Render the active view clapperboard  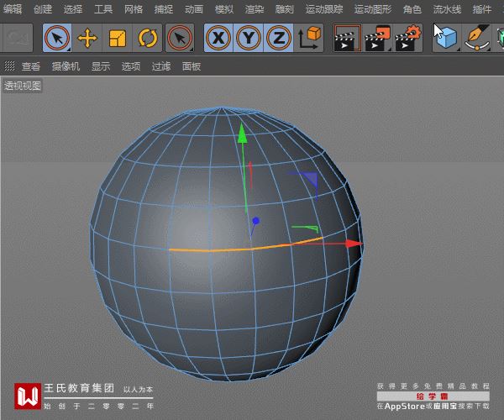[348, 38]
